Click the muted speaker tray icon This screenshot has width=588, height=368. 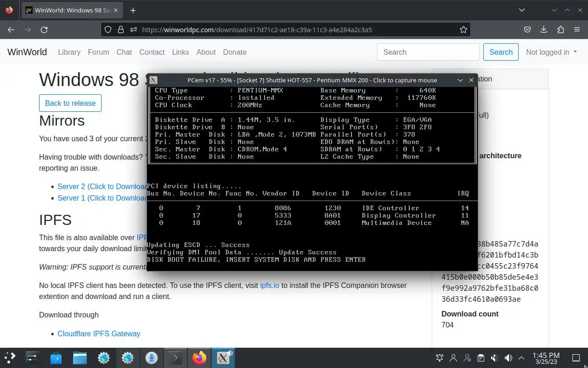(x=495, y=358)
